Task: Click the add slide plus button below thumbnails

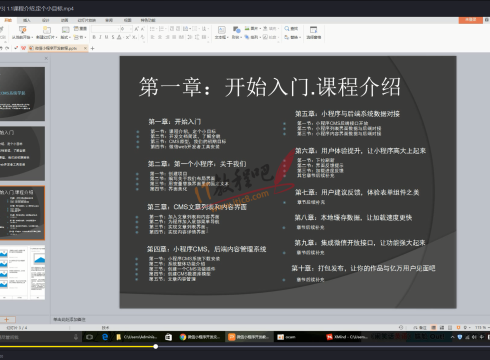Action: click(6, 319)
